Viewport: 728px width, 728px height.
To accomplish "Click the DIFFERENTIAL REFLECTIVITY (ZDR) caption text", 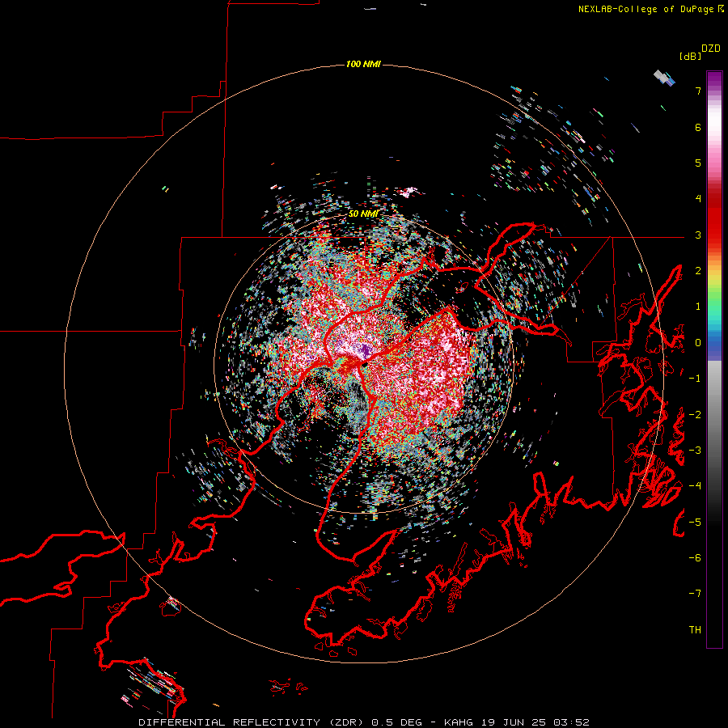I will coord(253,722).
